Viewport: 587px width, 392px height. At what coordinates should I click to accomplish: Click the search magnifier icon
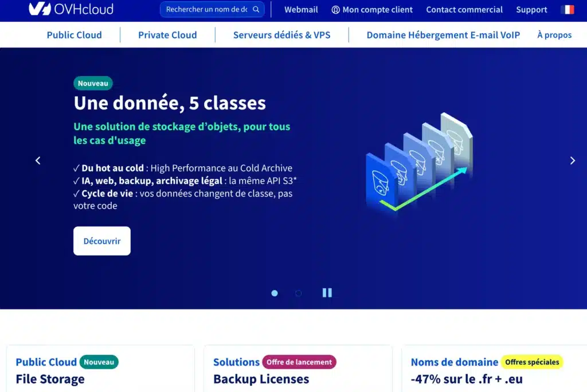[x=256, y=9]
